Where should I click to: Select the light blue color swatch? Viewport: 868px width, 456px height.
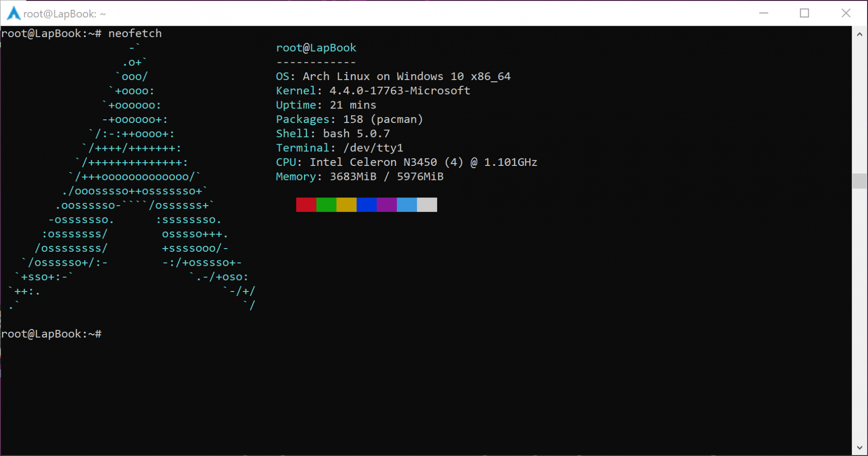point(406,205)
